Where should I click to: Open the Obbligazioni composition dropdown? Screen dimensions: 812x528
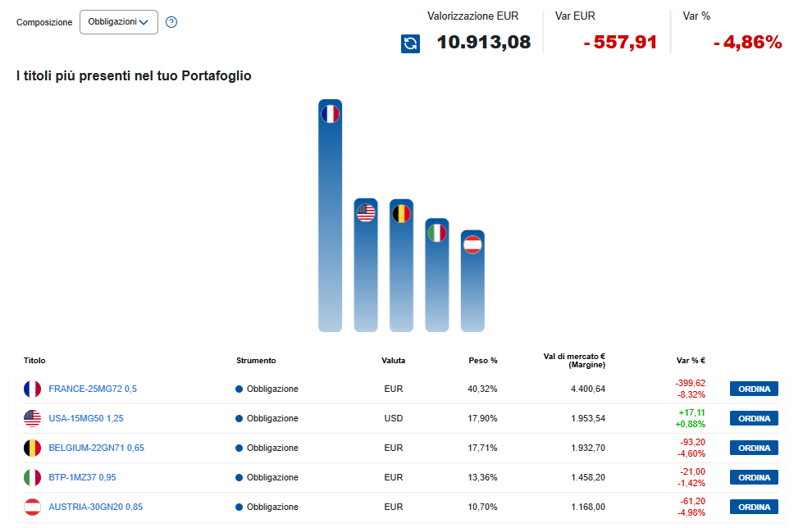[119, 22]
